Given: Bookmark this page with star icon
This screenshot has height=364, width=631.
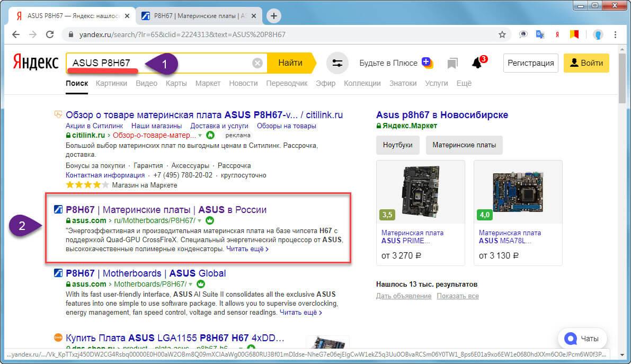Looking at the screenshot, I should click(502, 34).
